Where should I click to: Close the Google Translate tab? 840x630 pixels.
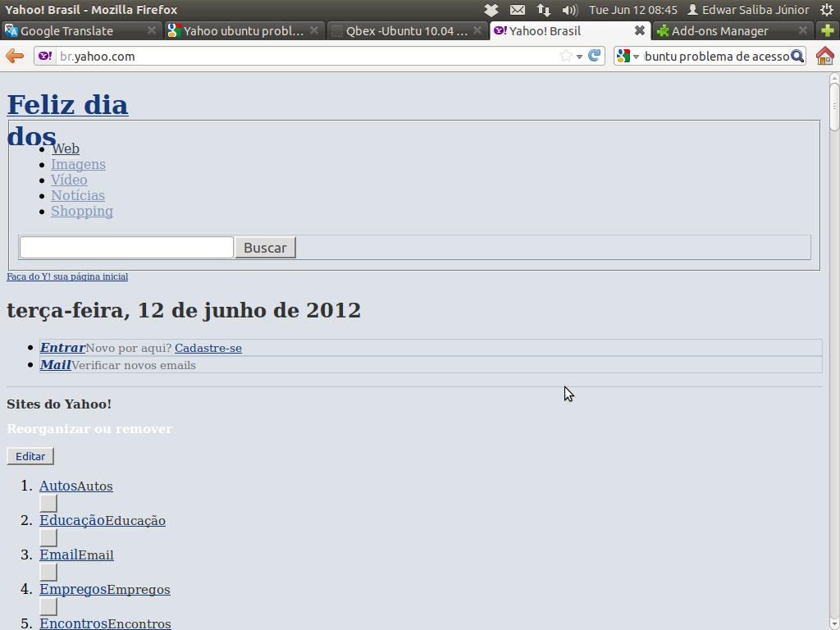pyautogui.click(x=152, y=30)
